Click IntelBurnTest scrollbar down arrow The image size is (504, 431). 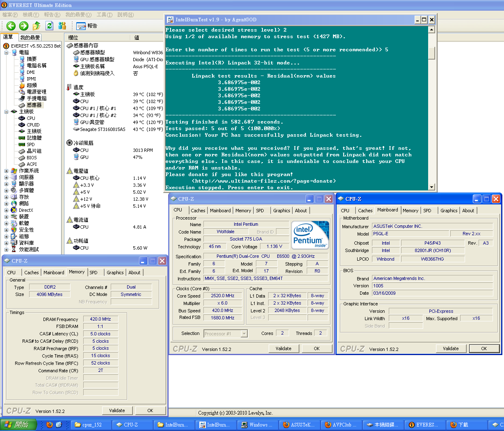click(x=431, y=187)
